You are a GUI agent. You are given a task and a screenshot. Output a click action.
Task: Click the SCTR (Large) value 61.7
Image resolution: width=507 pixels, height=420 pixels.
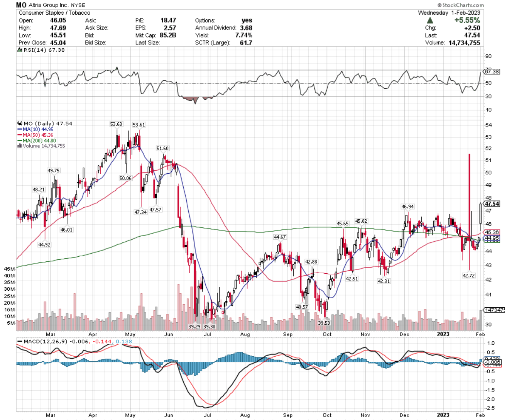coord(246,42)
